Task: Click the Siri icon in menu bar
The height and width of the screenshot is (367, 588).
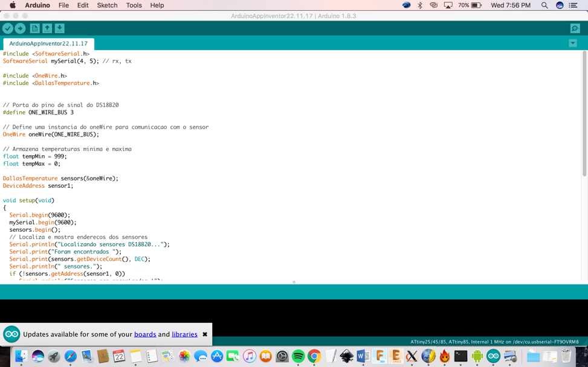Action: 560,5
